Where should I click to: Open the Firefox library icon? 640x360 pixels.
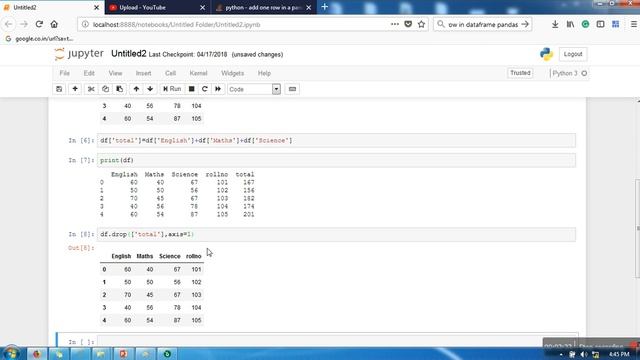pos(570,24)
